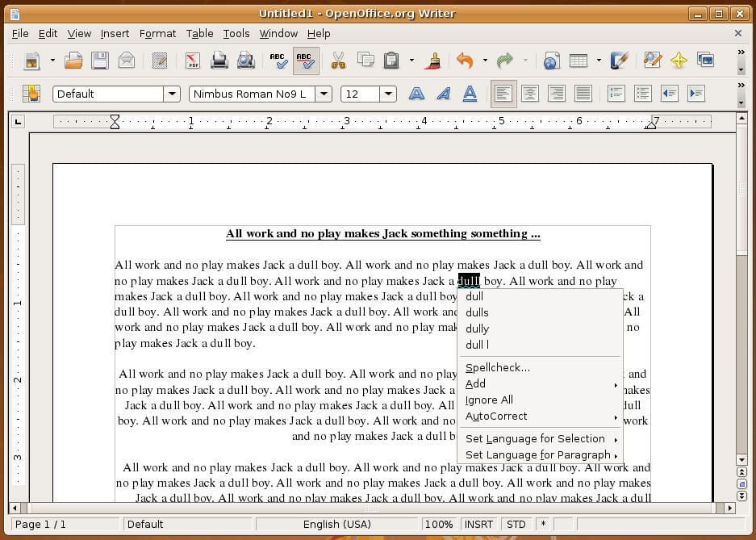Screen dimensions: 756x540
Task: Open Find & Replace icon
Action: click(x=653, y=61)
